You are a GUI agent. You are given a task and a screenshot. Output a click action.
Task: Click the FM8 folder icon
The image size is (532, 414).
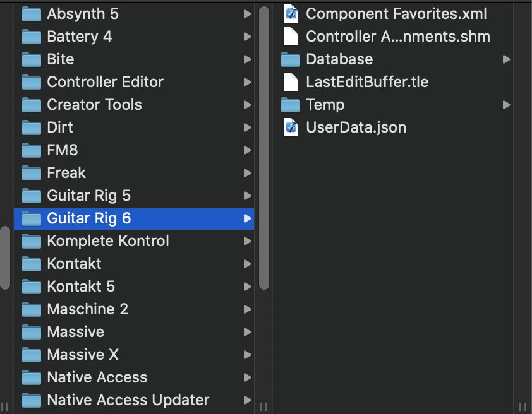[x=32, y=150]
